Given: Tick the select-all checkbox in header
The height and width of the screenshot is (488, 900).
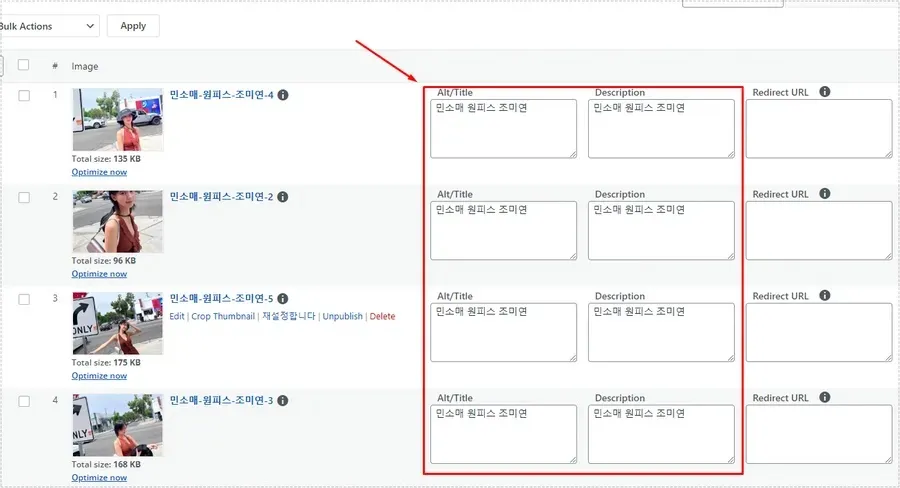Looking at the screenshot, I should (x=24, y=65).
